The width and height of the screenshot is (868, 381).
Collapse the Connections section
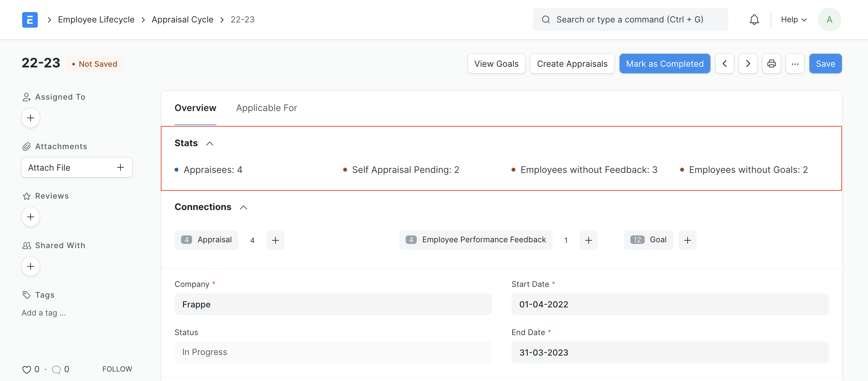click(243, 207)
